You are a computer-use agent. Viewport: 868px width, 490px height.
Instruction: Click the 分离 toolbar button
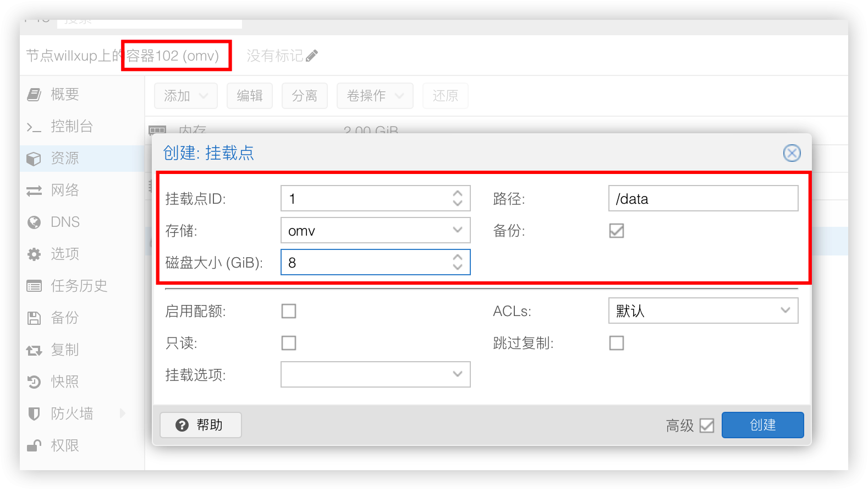(305, 96)
